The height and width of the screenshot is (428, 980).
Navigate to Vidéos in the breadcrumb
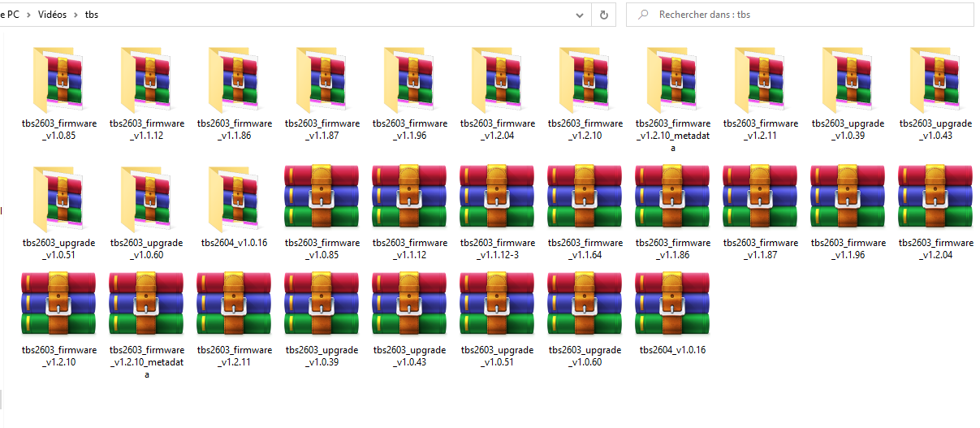tap(51, 15)
